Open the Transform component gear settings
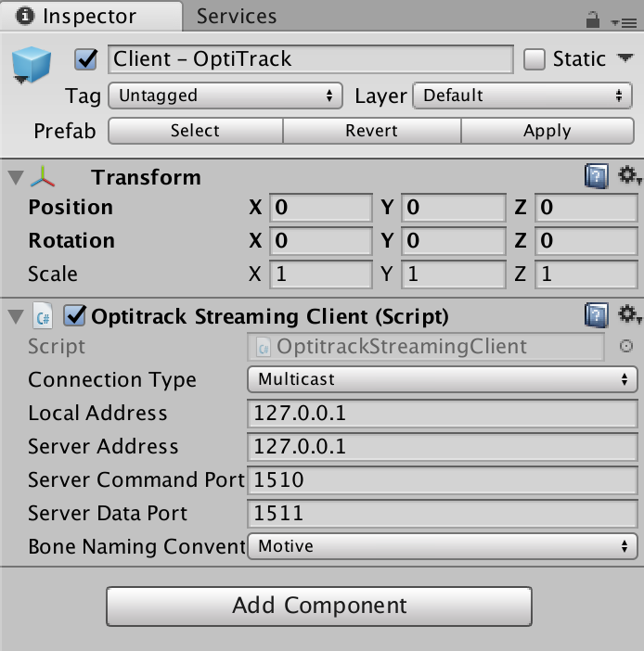644x651 pixels. click(629, 176)
